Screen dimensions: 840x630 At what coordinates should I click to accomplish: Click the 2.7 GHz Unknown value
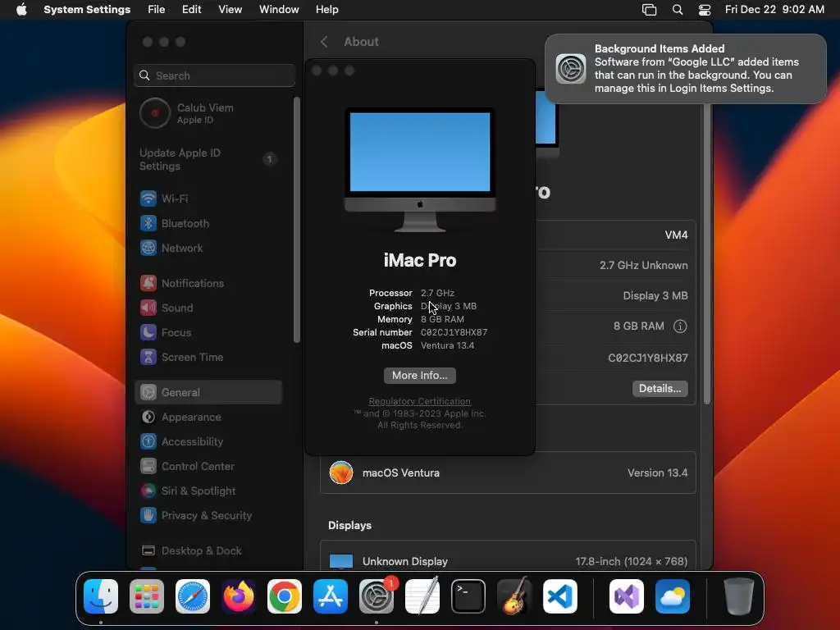click(x=643, y=266)
